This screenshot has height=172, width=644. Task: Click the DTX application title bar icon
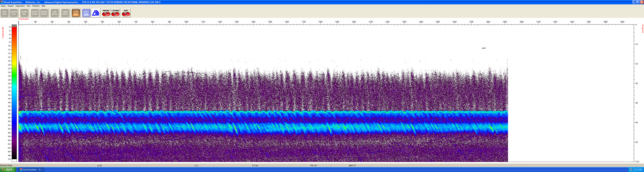tap(2, 2)
